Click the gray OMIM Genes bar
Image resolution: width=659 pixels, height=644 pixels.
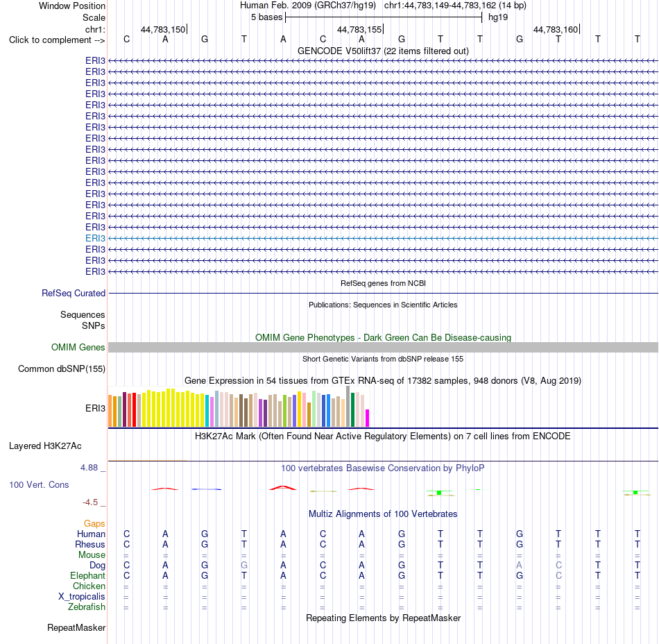(x=383, y=347)
